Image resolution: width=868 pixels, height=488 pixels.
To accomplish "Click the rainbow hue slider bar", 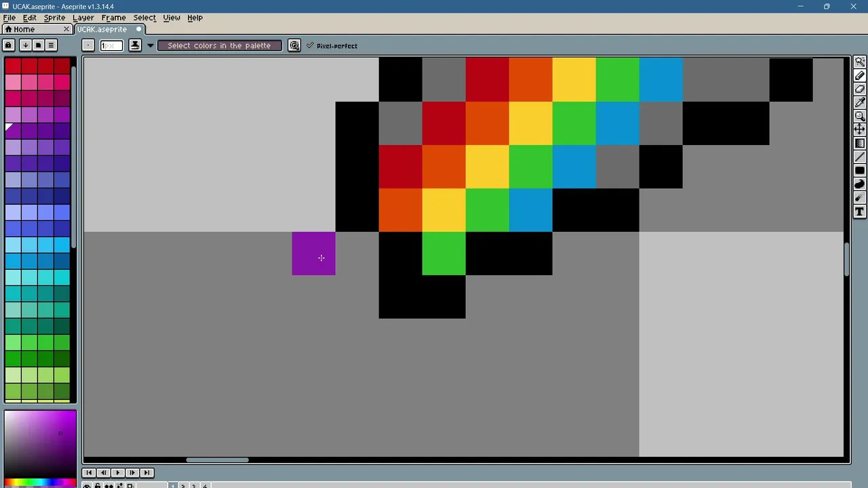I will point(40,483).
